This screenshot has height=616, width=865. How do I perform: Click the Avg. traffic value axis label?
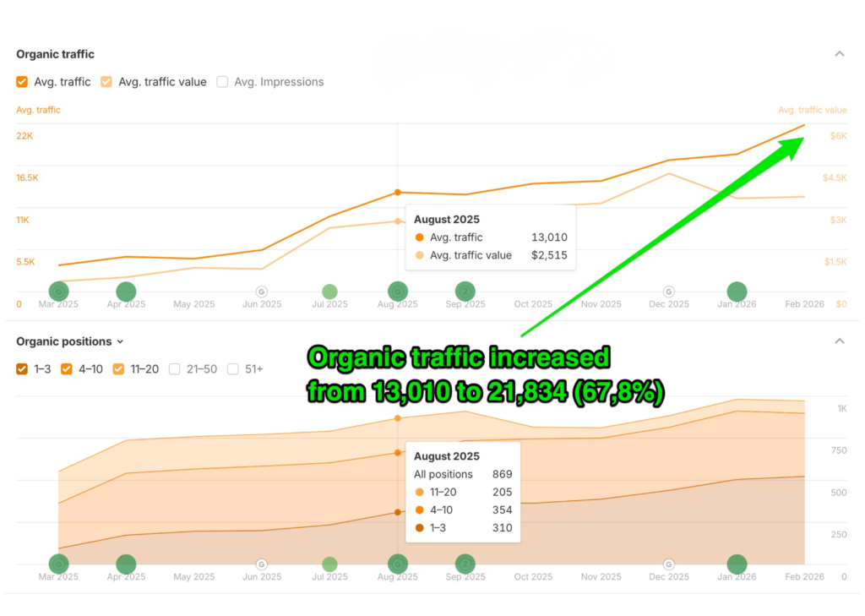tap(812, 110)
